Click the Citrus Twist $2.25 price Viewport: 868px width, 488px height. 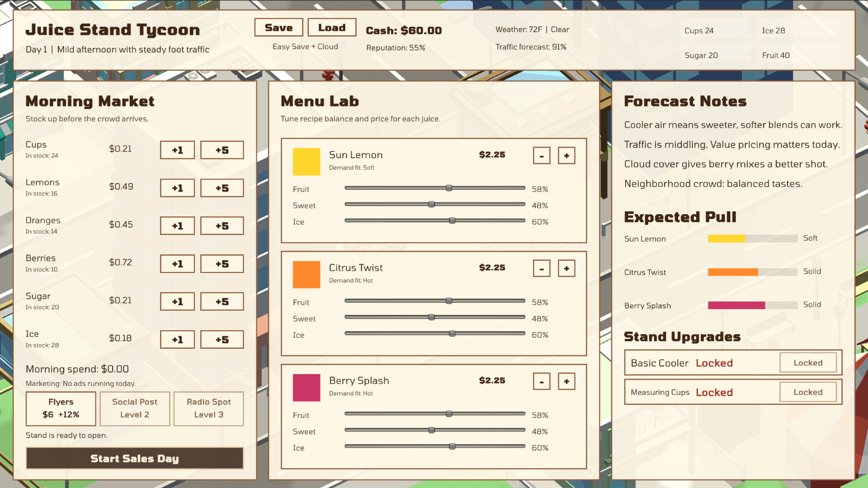tap(492, 267)
